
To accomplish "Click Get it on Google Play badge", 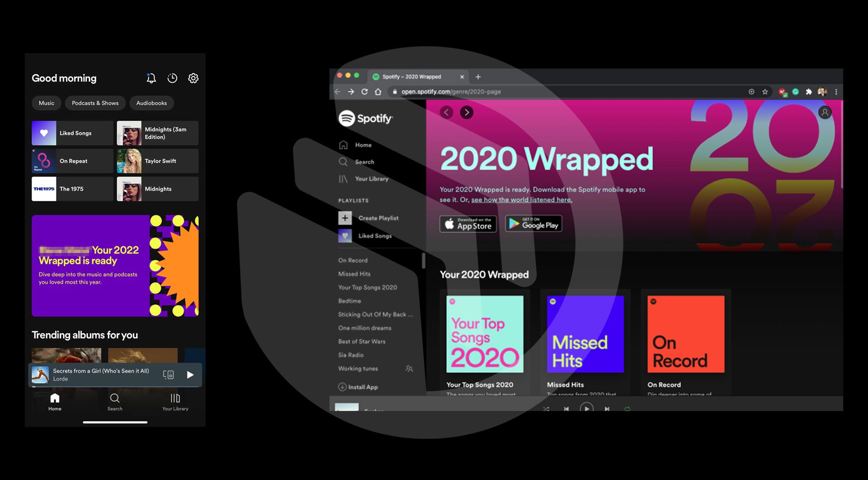I will [x=534, y=224].
